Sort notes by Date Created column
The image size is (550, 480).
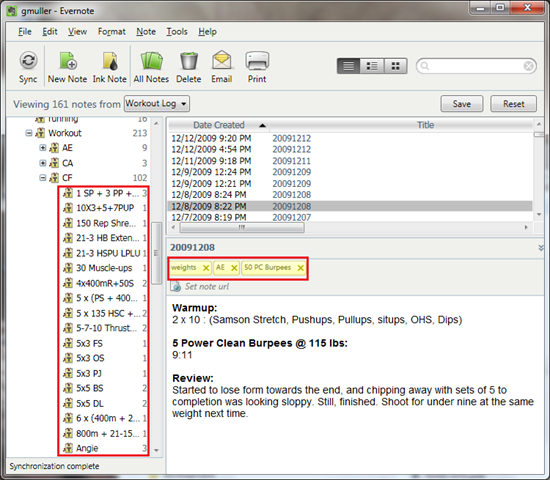[219, 125]
